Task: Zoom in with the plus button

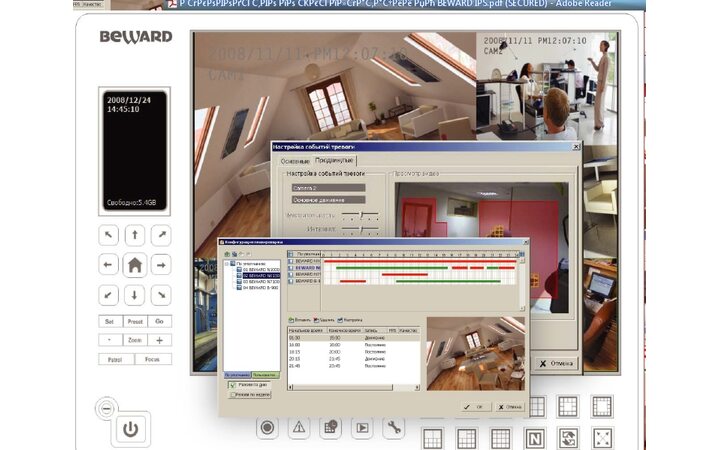Action: (159, 340)
